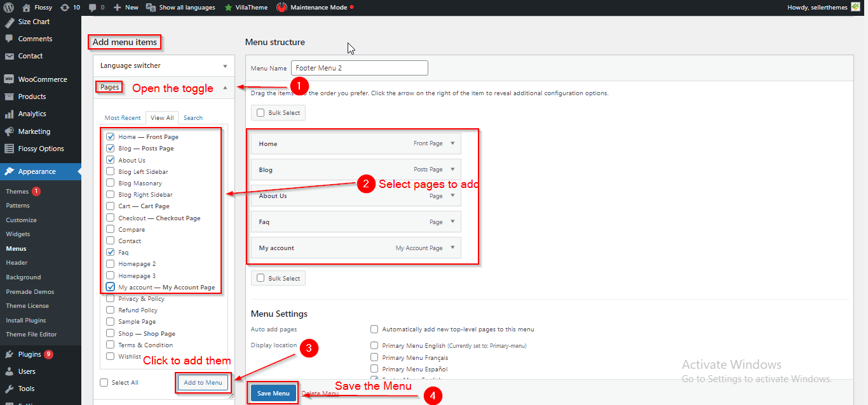868x405 pixels.
Task: Enable automatically add new top-level pages
Action: (375, 329)
